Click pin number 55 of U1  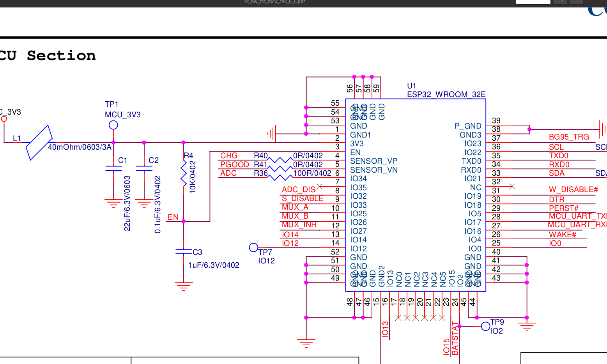tap(335, 103)
